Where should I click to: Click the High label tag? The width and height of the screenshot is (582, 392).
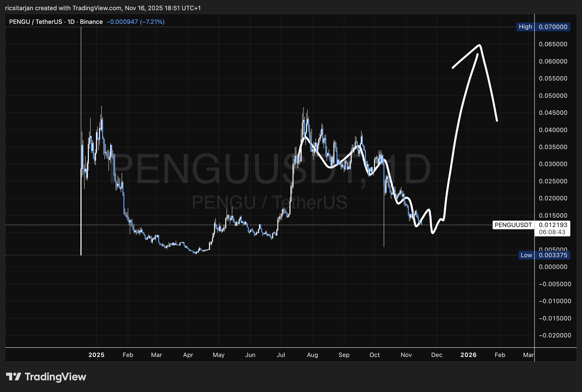click(x=525, y=27)
